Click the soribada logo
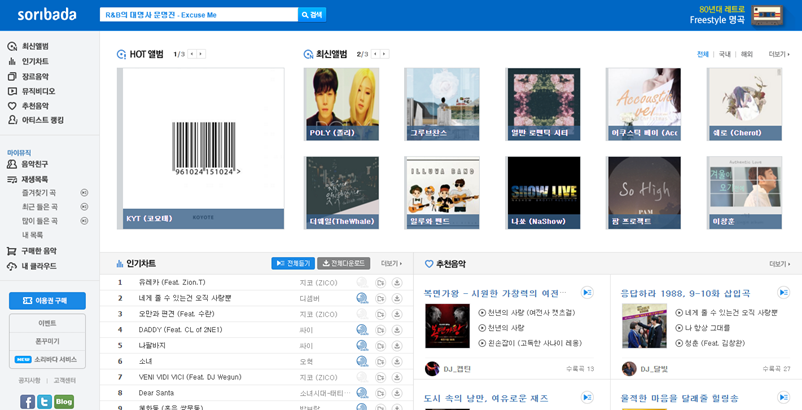The height and width of the screenshot is (410, 802). click(x=47, y=15)
